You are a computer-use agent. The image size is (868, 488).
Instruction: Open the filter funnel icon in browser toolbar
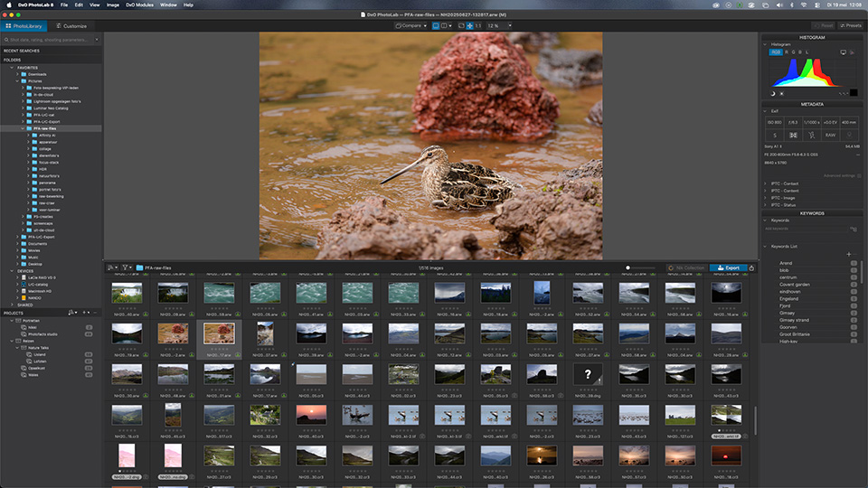[127, 267]
